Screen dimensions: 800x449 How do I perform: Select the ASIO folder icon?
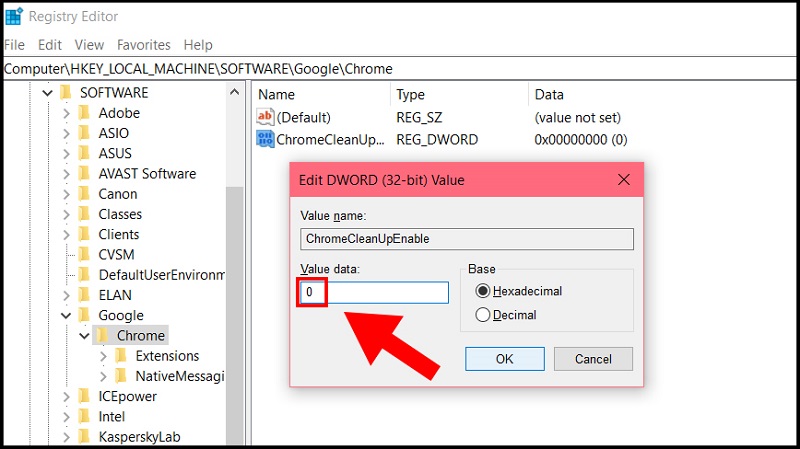point(85,133)
